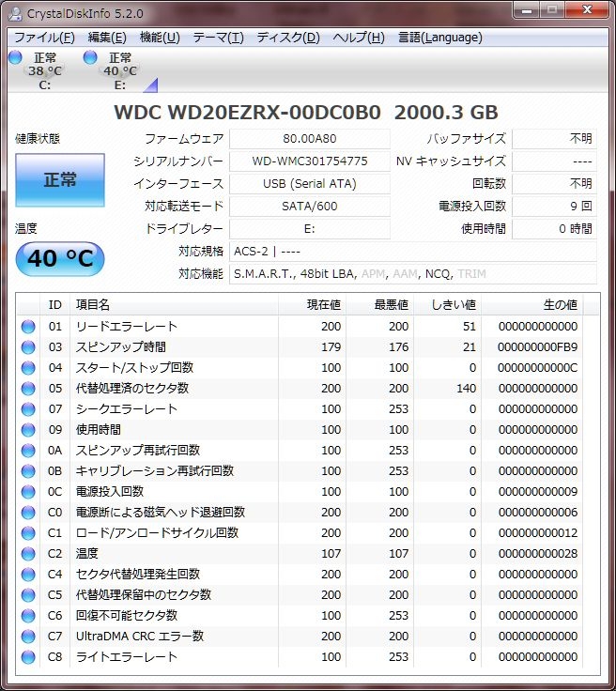Click status orb for スピンアップ再試行回数 row

click(28, 451)
